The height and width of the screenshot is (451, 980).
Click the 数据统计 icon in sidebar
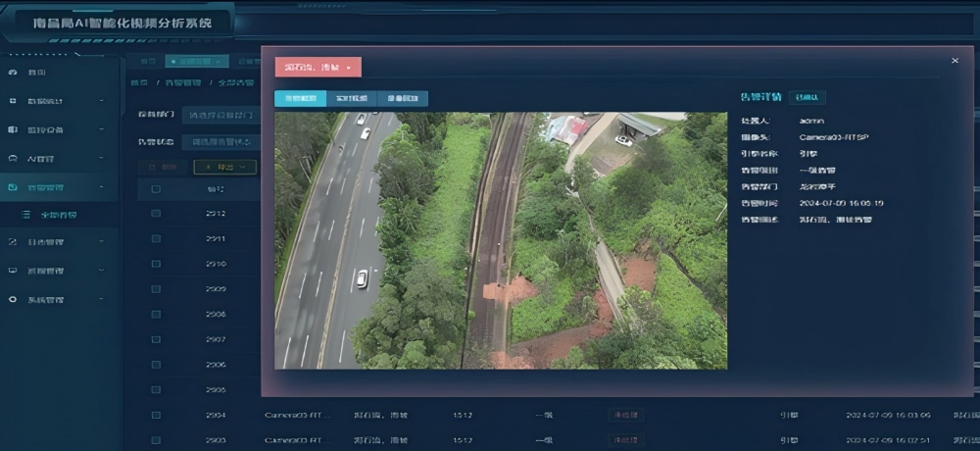(13, 101)
